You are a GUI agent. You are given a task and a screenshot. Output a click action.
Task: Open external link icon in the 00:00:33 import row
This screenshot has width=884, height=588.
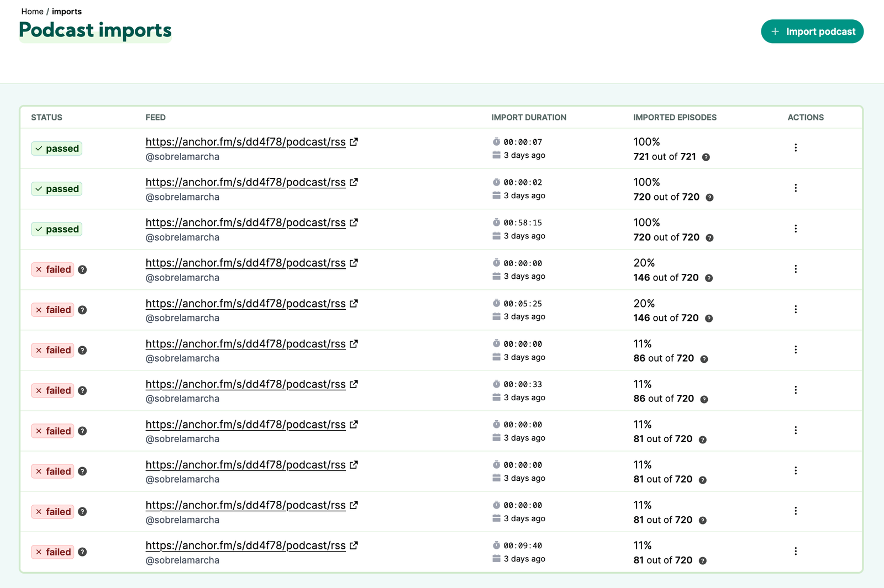[354, 384]
